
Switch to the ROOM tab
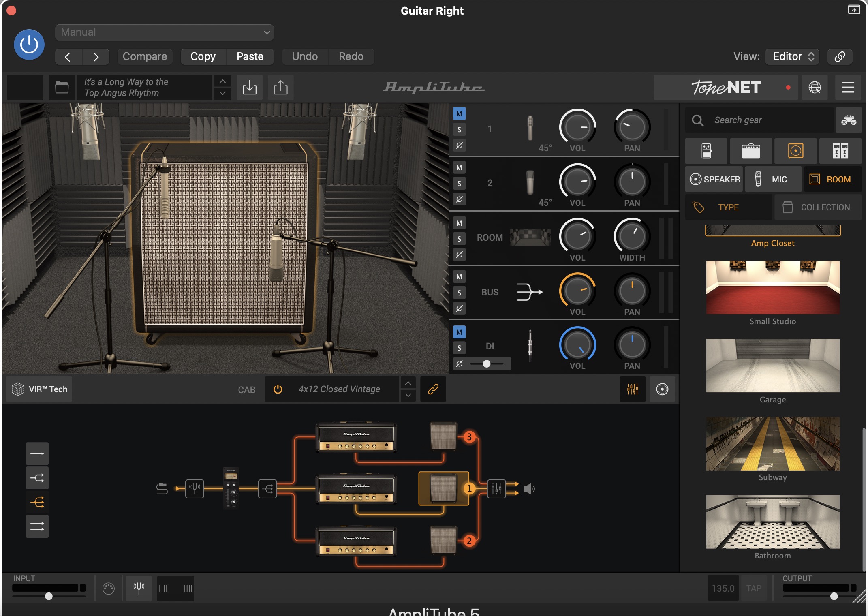click(833, 179)
